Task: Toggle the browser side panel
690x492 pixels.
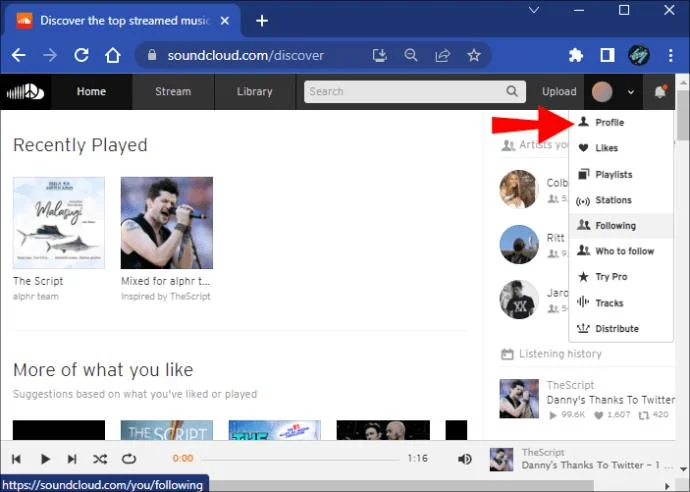Action: (607, 55)
